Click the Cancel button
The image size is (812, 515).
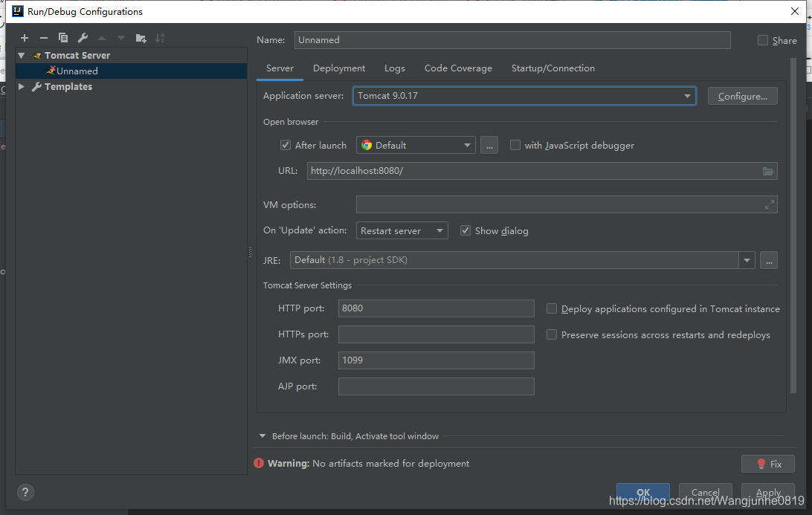pyautogui.click(x=706, y=492)
